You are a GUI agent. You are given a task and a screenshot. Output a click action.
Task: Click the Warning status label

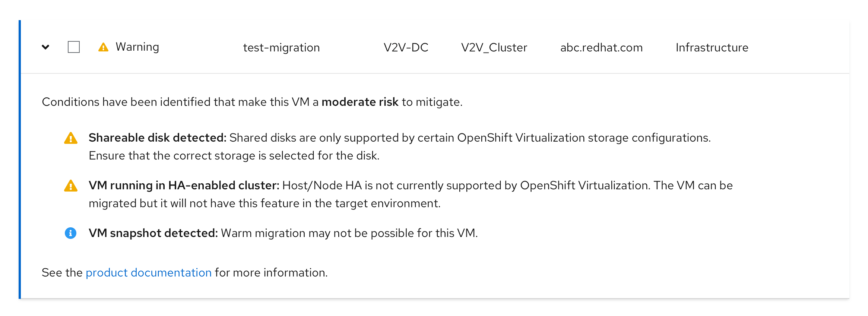(137, 47)
